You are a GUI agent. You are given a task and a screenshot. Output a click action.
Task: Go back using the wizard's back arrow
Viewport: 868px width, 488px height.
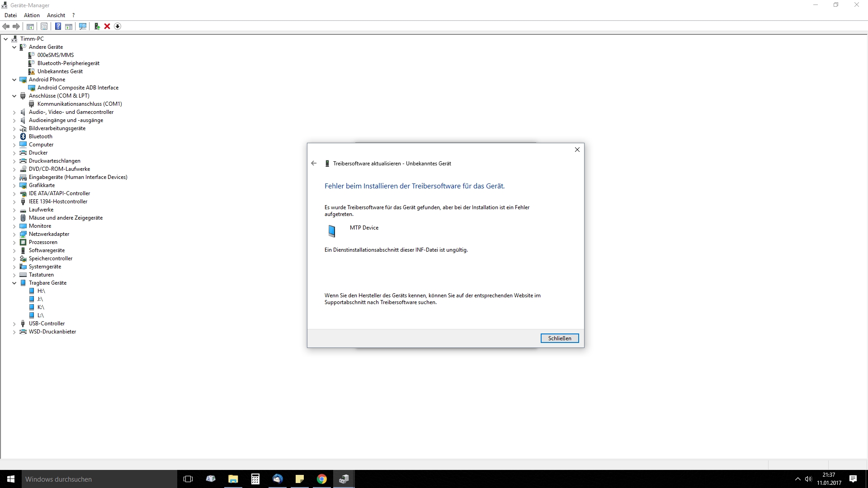(x=314, y=163)
